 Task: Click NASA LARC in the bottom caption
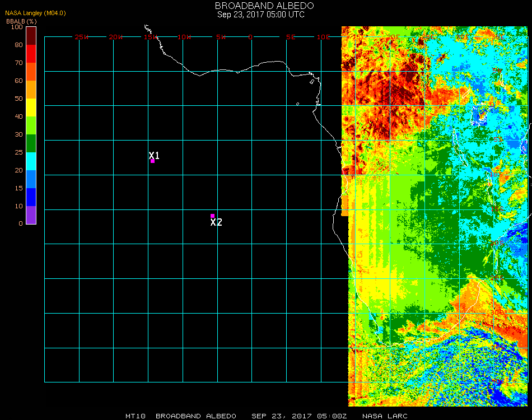385,416
